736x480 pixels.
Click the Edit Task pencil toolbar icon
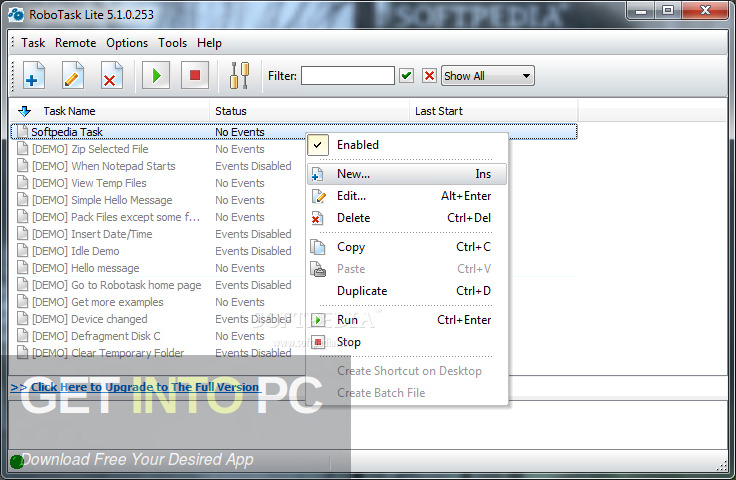pyautogui.click(x=72, y=75)
